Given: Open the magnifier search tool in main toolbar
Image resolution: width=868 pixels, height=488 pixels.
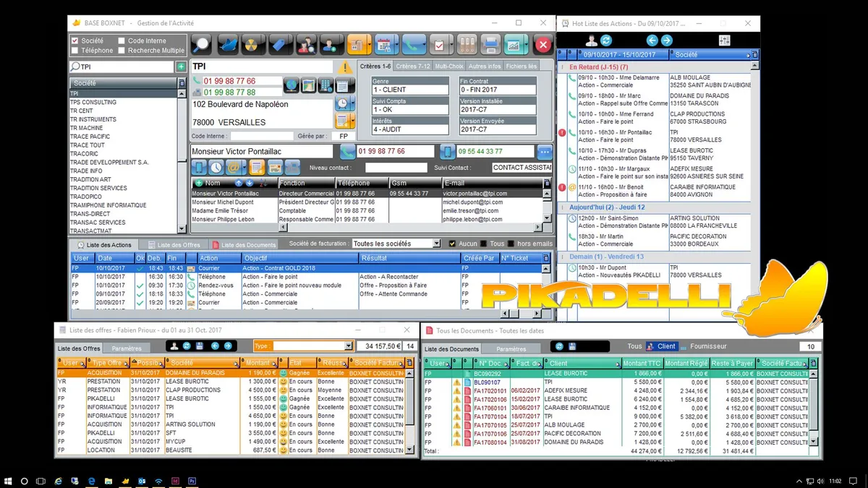Looking at the screenshot, I should point(202,44).
